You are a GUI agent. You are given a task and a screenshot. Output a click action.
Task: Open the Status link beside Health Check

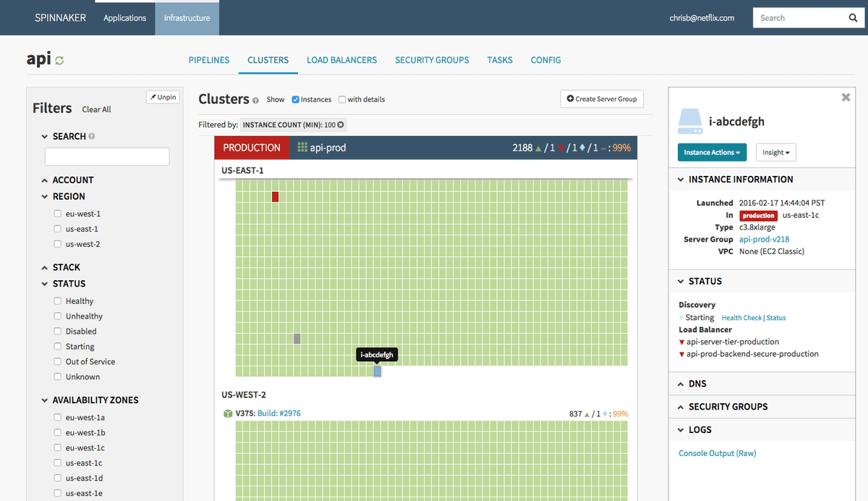[776, 318]
